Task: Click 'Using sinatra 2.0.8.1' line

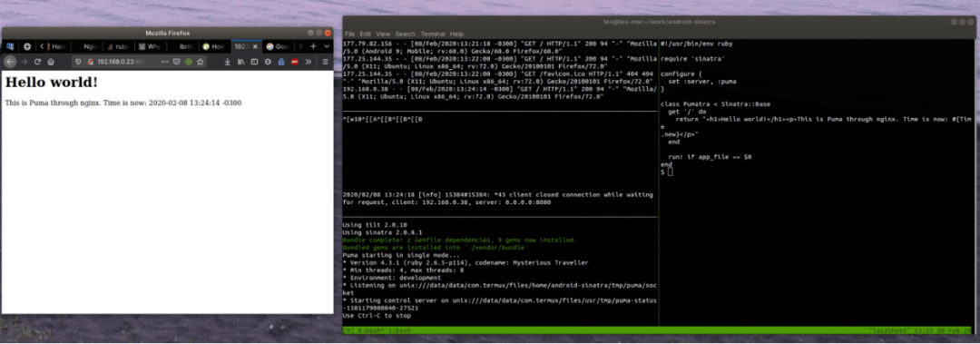Action: pyautogui.click(x=382, y=232)
